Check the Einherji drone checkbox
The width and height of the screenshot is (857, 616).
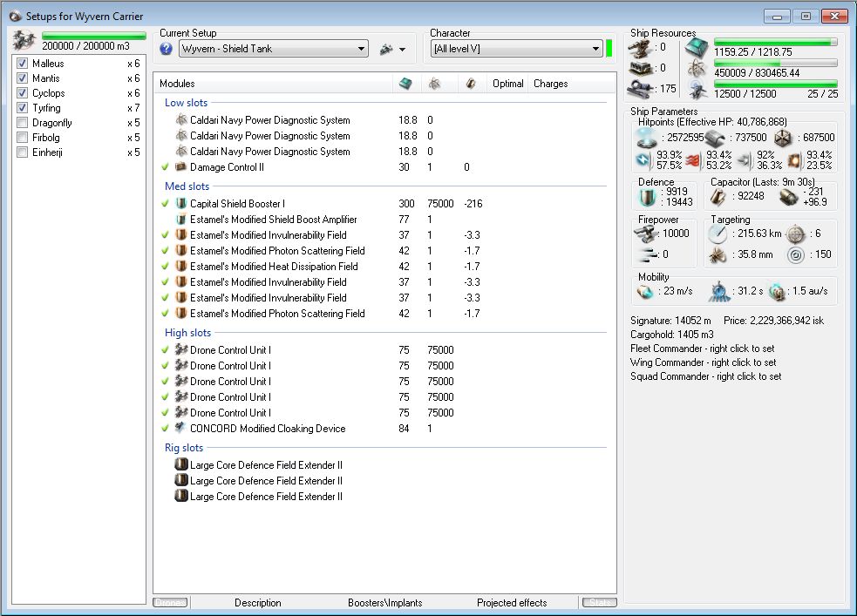(x=23, y=152)
